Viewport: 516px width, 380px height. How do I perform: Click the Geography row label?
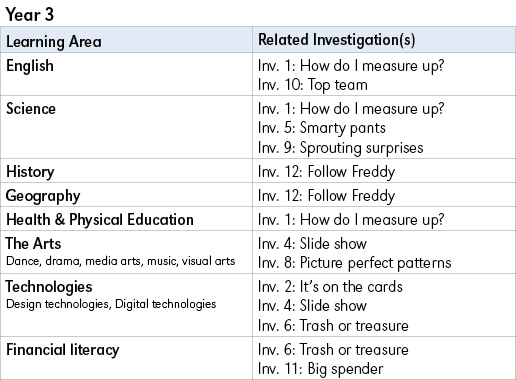point(43,196)
